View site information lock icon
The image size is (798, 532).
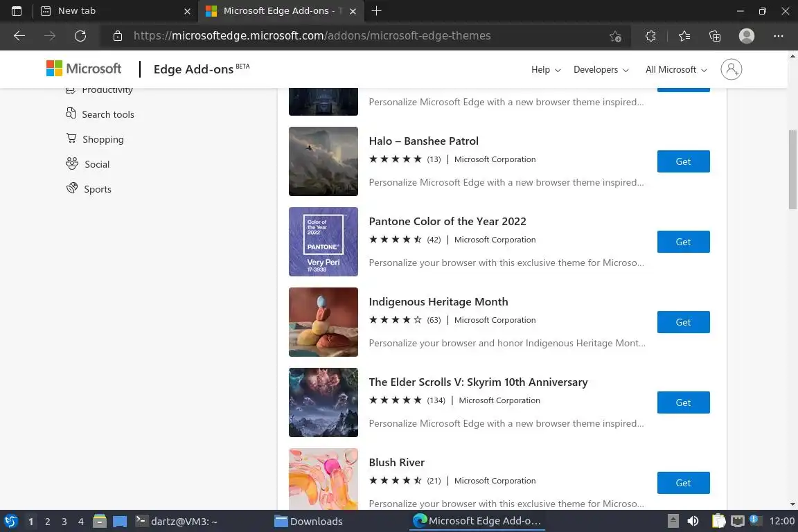coord(118,35)
